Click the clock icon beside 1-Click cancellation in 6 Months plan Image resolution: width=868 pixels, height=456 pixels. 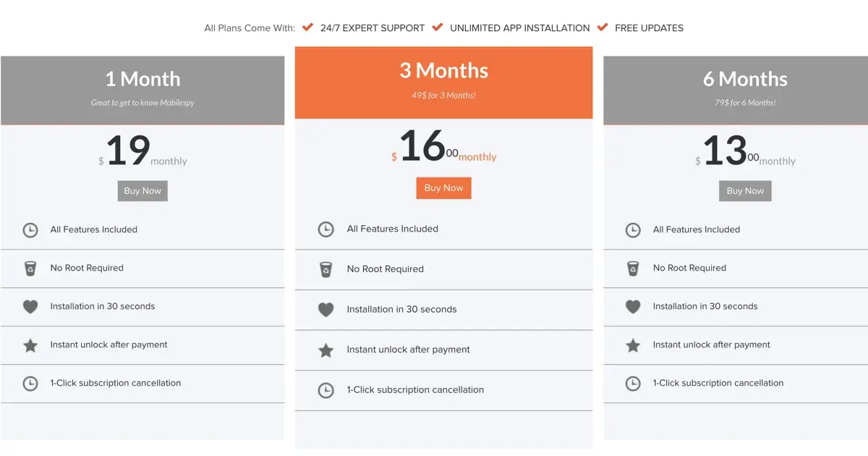coord(633,384)
